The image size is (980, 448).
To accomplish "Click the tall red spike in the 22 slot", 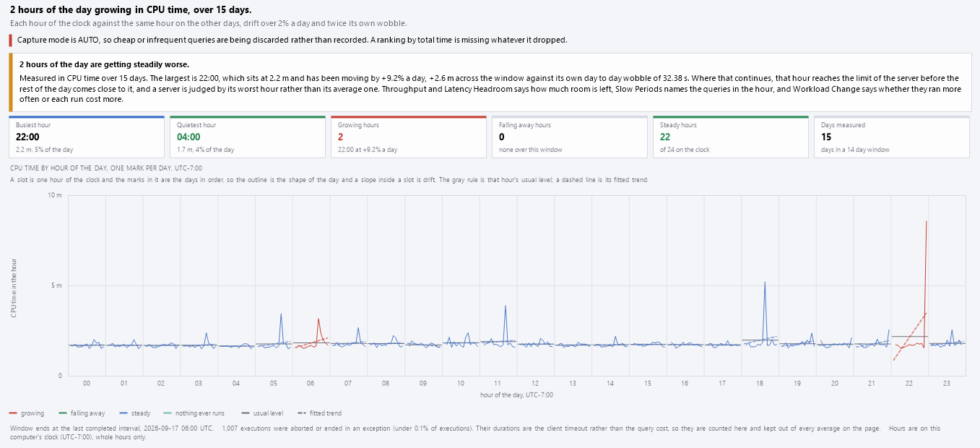I will (x=926, y=222).
